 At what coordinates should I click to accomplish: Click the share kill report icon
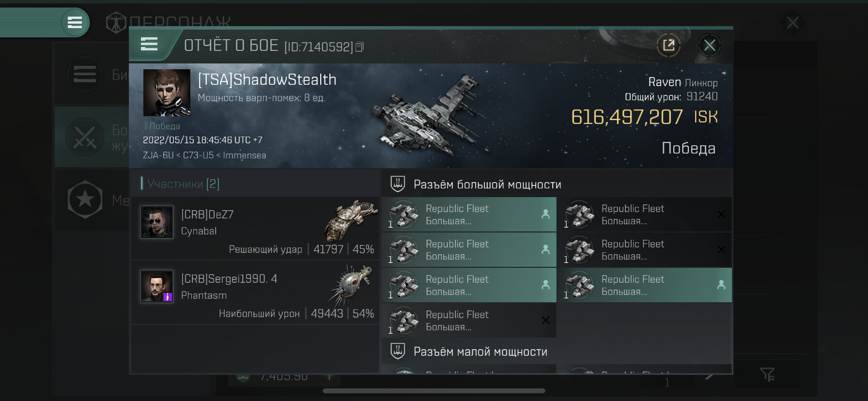(x=668, y=46)
